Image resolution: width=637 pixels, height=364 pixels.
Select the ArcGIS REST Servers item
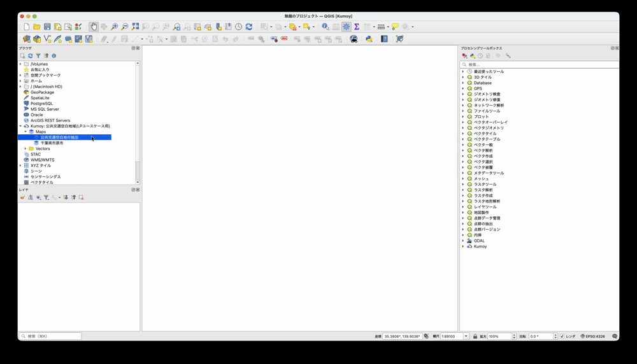(x=50, y=120)
